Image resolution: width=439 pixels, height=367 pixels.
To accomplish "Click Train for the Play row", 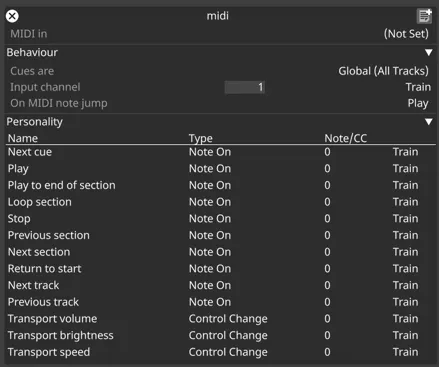I will (405, 169).
